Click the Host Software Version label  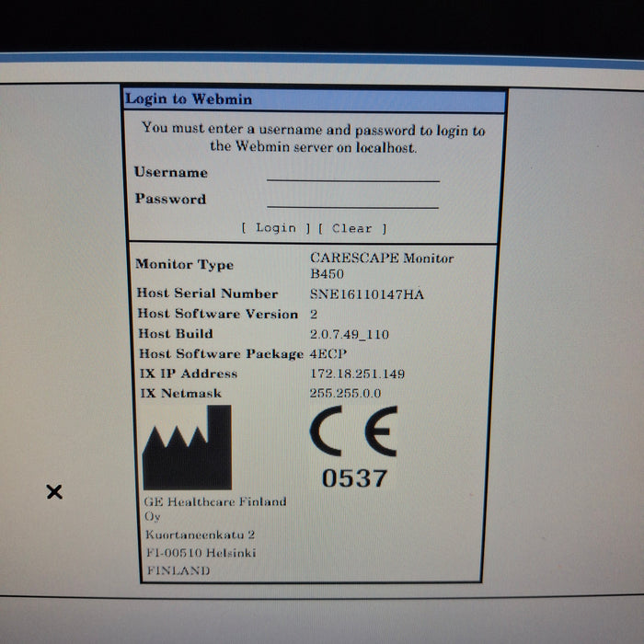click(218, 314)
